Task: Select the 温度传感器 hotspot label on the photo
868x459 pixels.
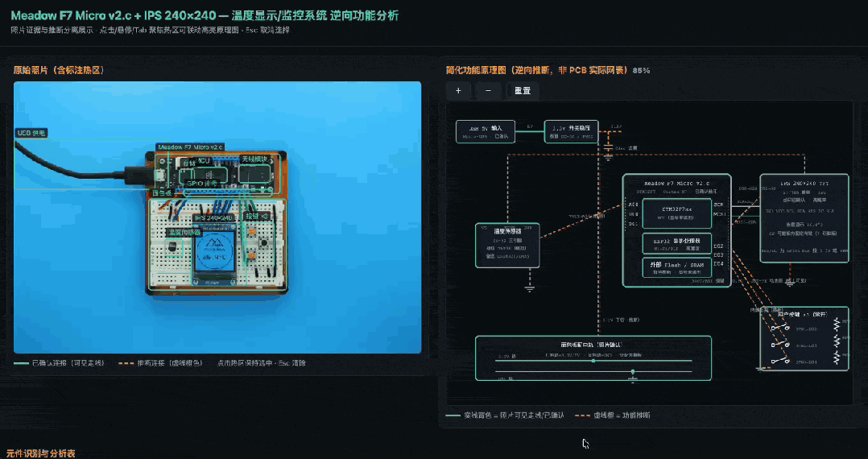Action: 185,233
